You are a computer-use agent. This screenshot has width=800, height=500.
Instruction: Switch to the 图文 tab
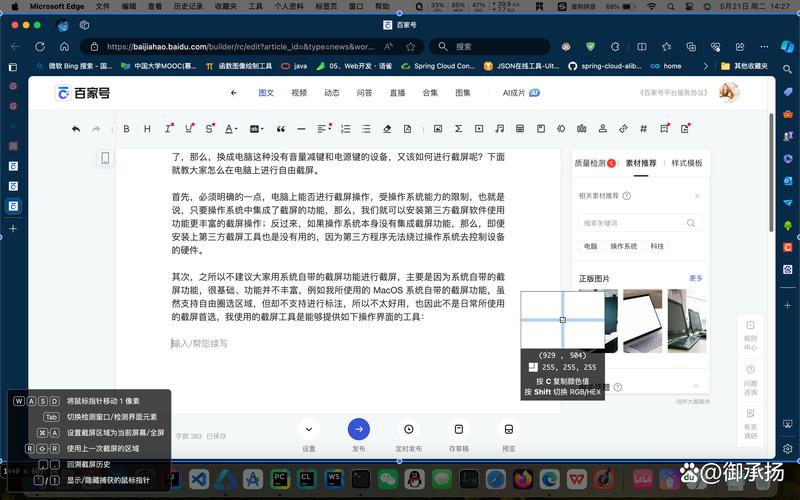[266, 93]
